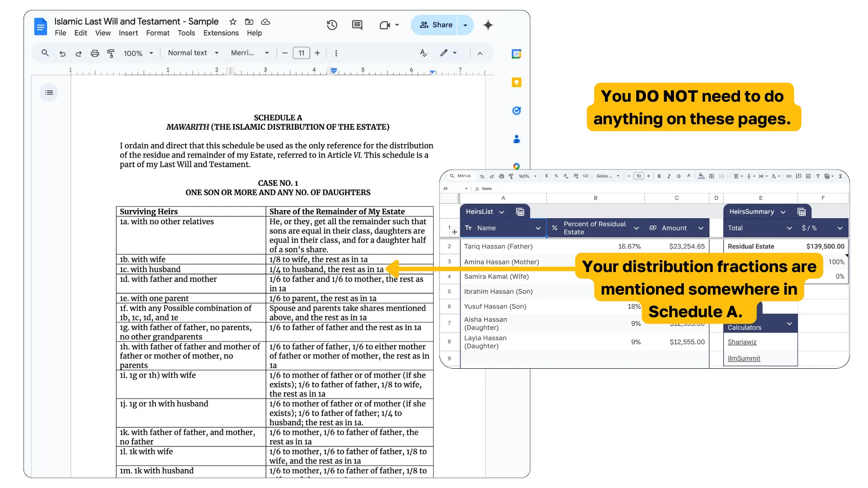
Task: Open Google Tasks side panel icon
Action: pos(516,111)
